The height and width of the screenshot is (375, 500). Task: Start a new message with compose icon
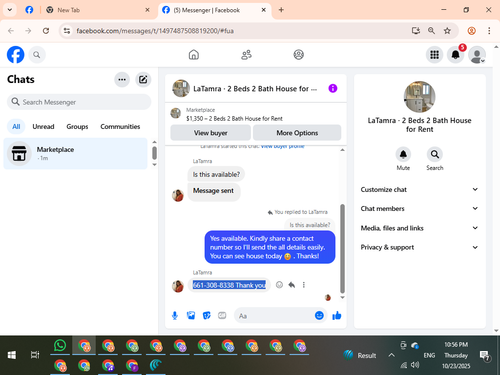coord(143,79)
